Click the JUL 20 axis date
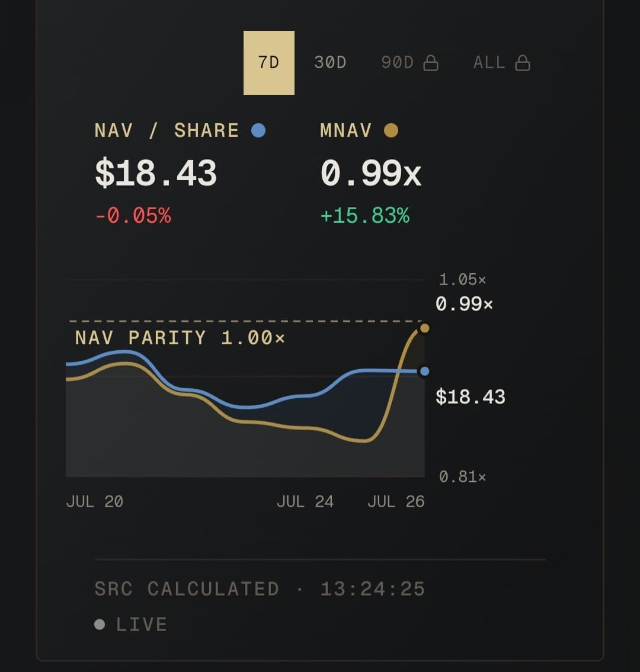 pyautogui.click(x=95, y=501)
